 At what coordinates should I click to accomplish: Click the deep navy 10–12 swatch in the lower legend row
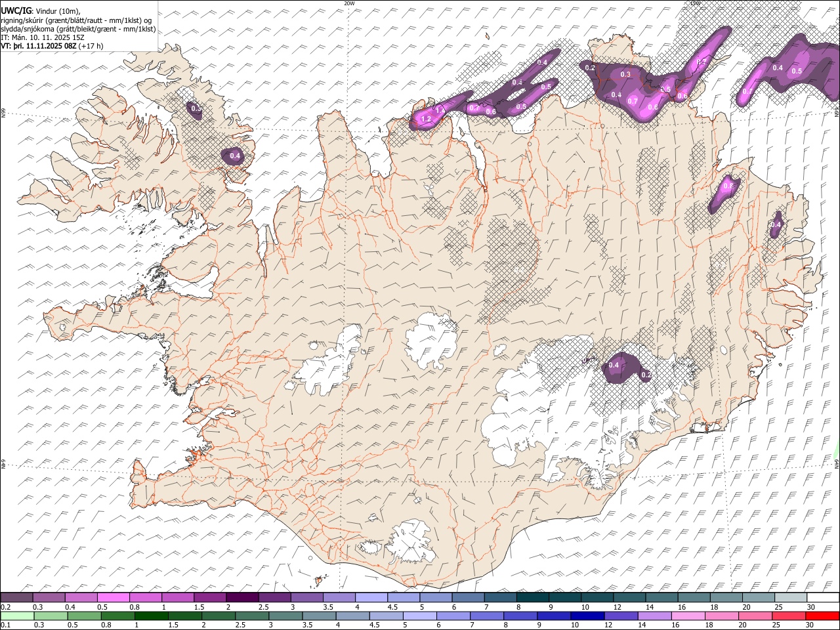(x=587, y=616)
